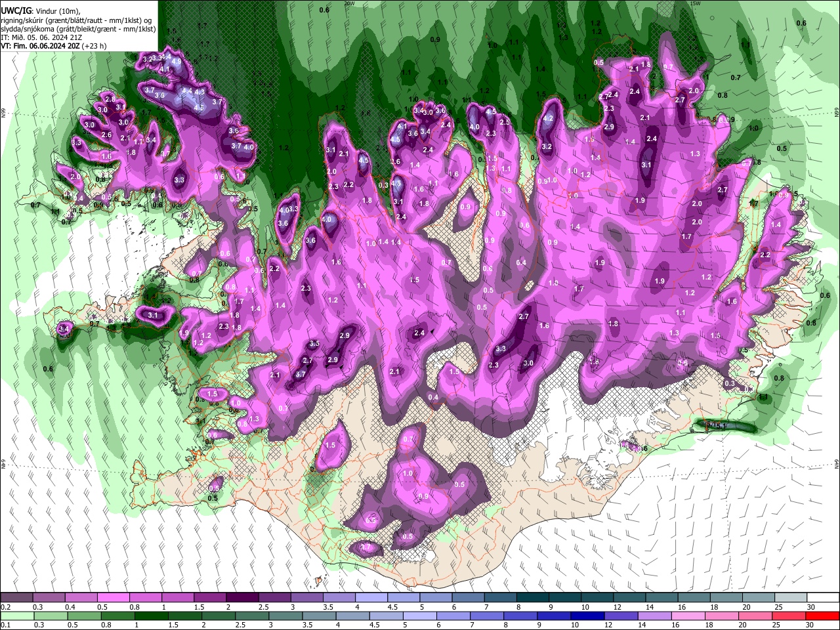Click the '(+23 h)' forecast offset text
The height and width of the screenshot is (630, 840).
(x=94, y=46)
